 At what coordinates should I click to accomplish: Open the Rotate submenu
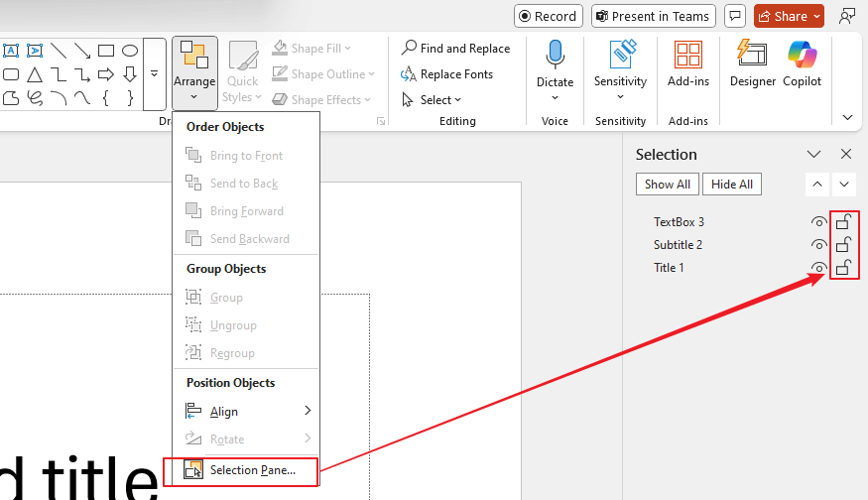pyautogui.click(x=246, y=439)
